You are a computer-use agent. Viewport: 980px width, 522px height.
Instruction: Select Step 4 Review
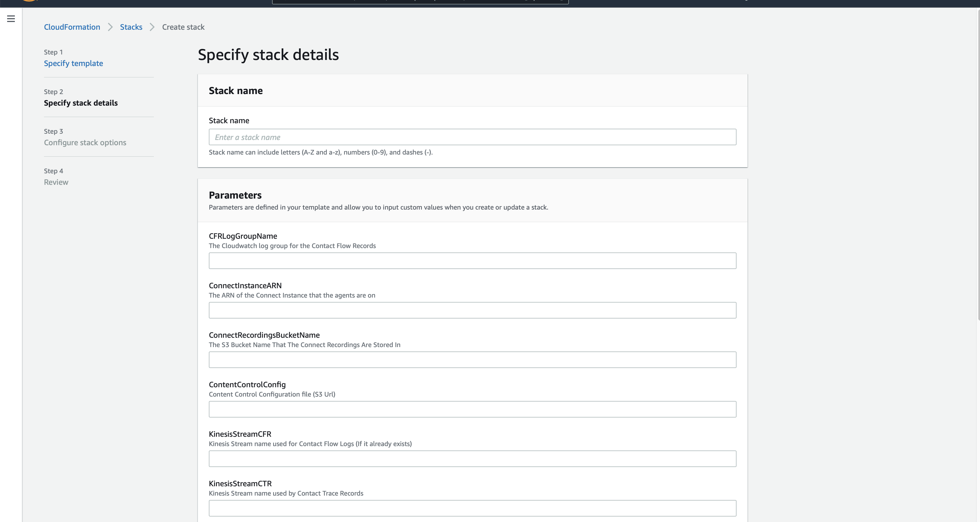coord(56,182)
